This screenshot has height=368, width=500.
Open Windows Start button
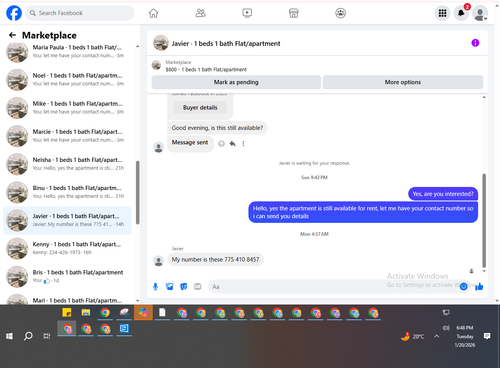click(9, 336)
